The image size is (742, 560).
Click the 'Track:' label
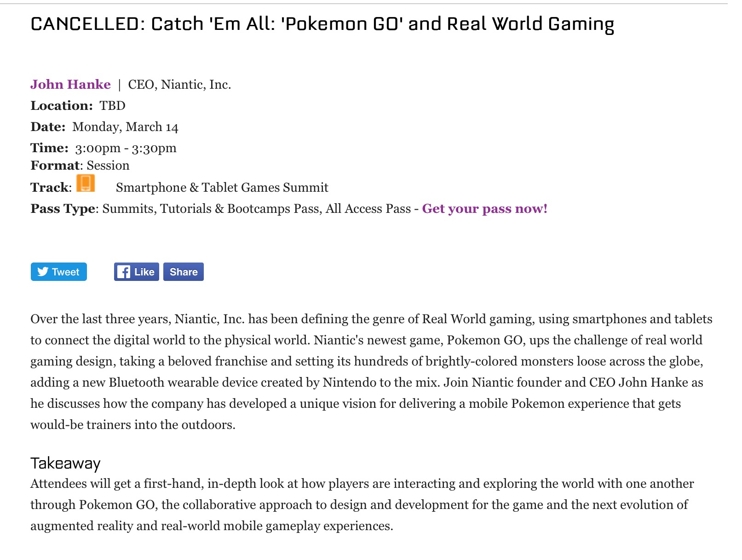51,188
